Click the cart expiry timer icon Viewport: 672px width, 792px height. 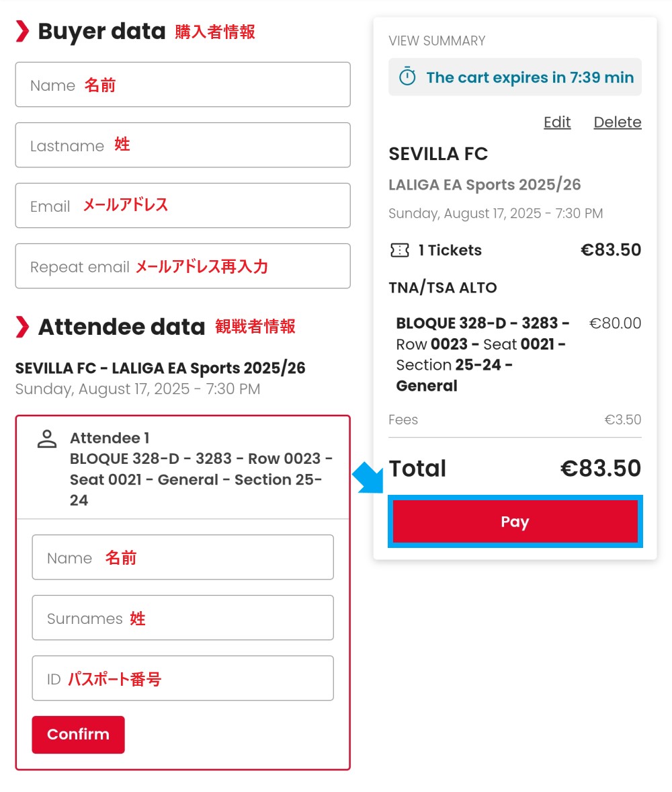(407, 77)
